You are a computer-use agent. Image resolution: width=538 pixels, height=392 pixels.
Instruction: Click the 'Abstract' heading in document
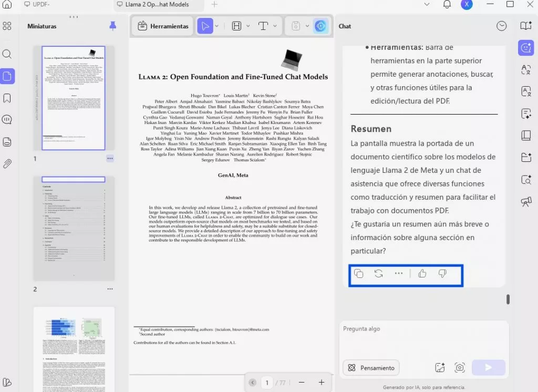tap(233, 198)
